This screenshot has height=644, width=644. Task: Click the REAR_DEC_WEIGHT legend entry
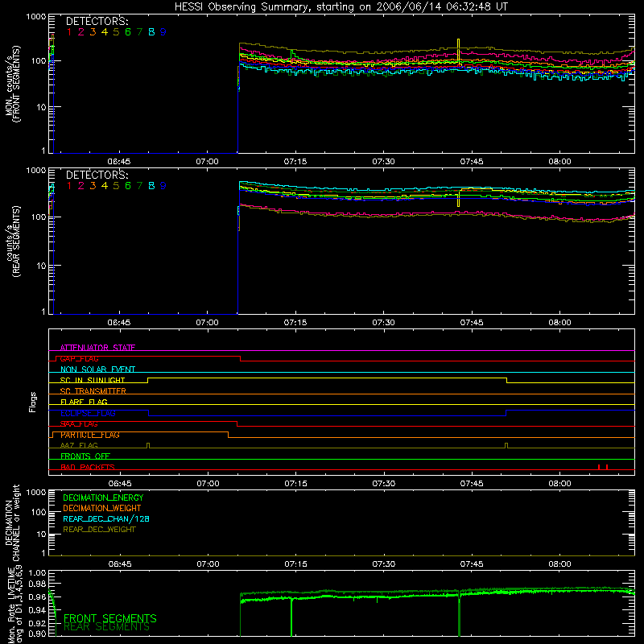[99, 530]
